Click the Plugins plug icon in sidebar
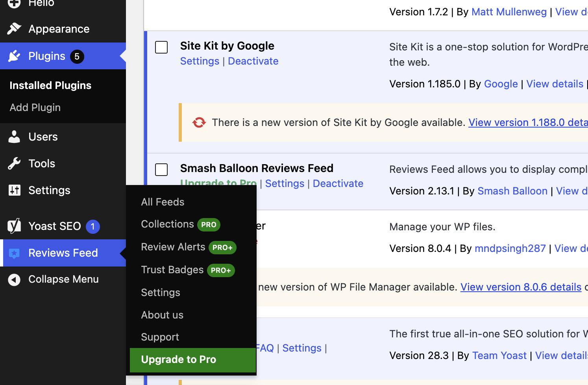This screenshot has width=588, height=385. [14, 56]
